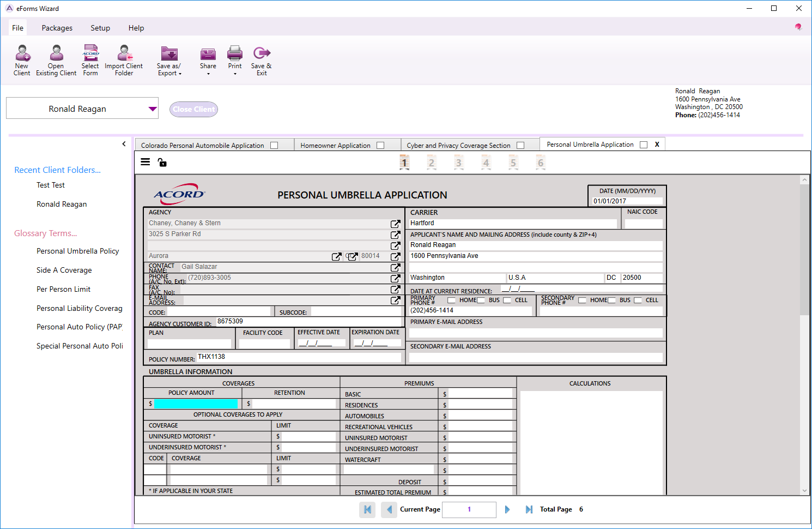Open the Share dropdown arrow
The image size is (812, 529).
208,74
